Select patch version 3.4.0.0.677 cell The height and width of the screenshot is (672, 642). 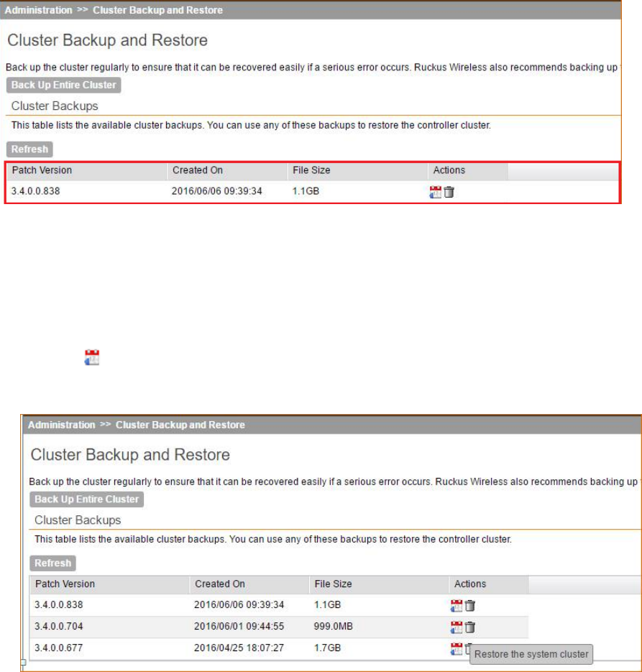click(x=59, y=648)
